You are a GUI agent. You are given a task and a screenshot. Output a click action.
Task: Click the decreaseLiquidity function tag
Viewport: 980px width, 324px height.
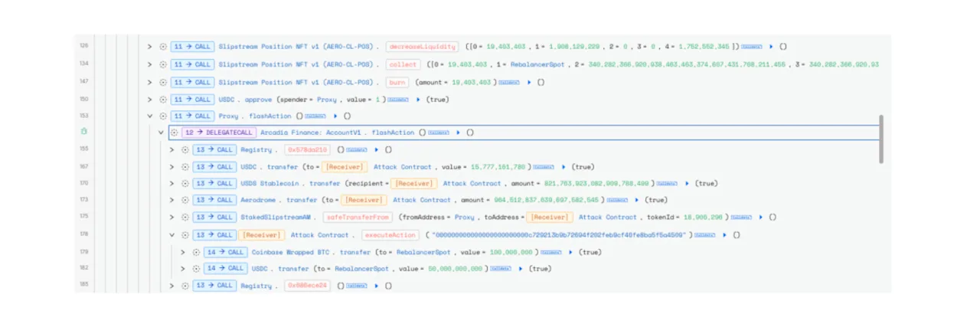422,47
